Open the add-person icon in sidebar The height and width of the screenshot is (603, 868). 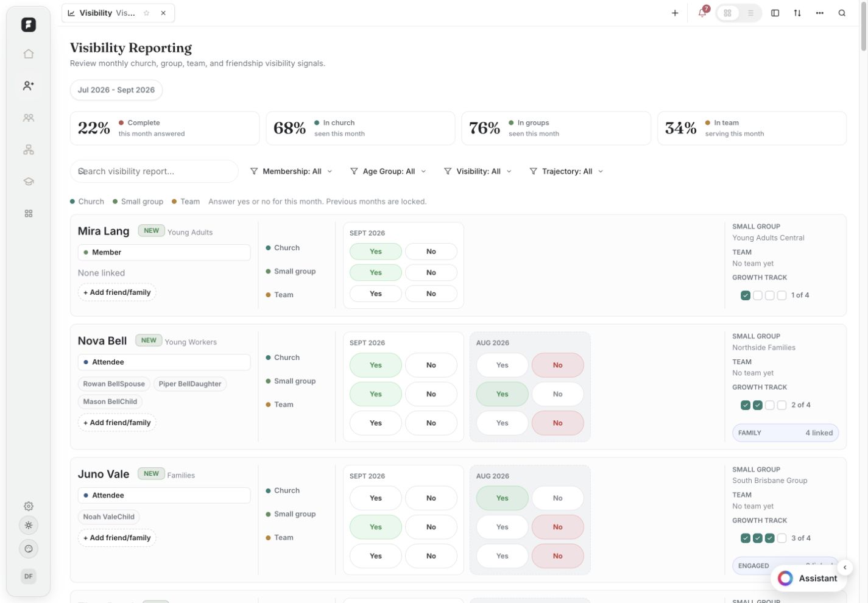pos(28,86)
